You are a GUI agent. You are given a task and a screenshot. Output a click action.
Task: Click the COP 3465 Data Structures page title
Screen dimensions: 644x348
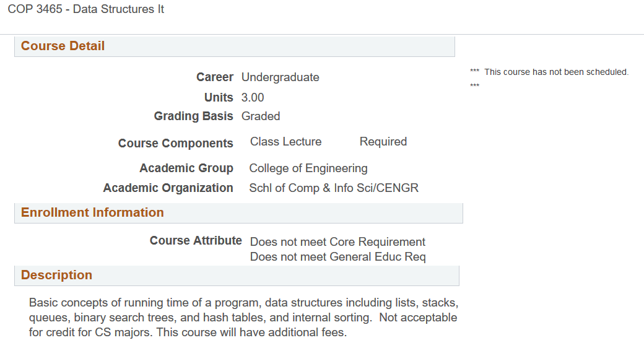click(86, 10)
